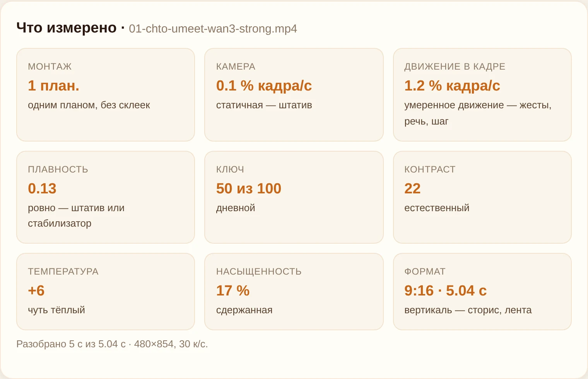Click the 17 % saturation value
The width and height of the screenshot is (588, 379).
[x=233, y=290]
